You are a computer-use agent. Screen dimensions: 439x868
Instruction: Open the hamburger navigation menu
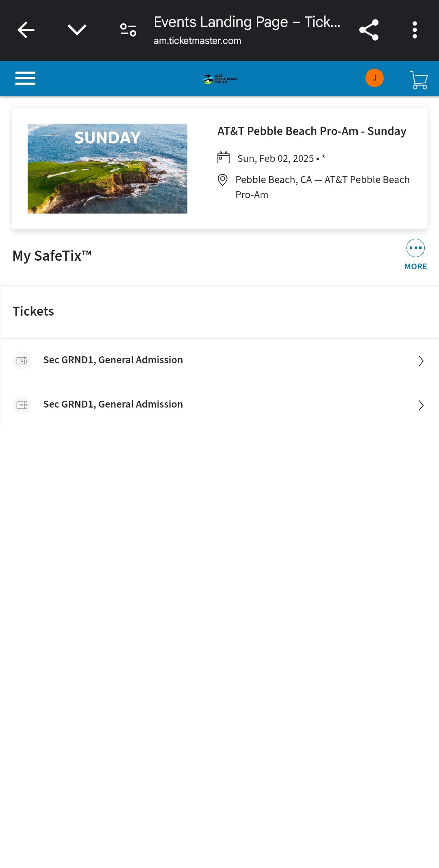[x=25, y=78]
